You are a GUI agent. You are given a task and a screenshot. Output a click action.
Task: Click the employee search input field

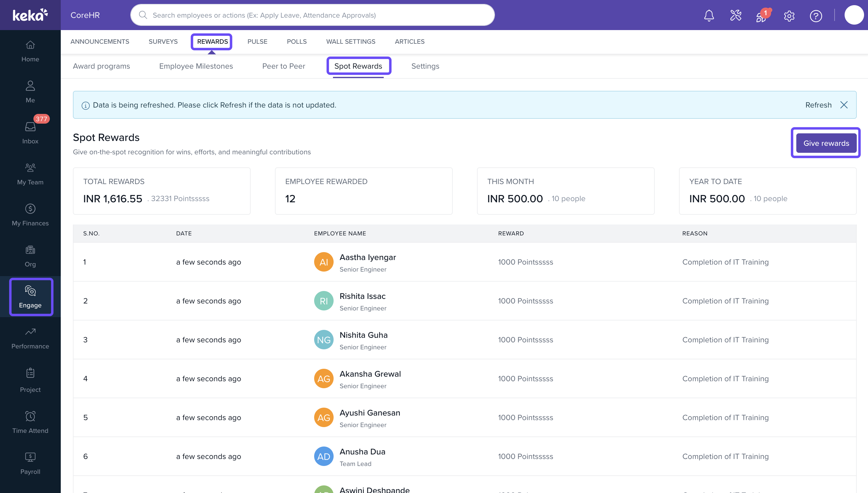coord(312,15)
